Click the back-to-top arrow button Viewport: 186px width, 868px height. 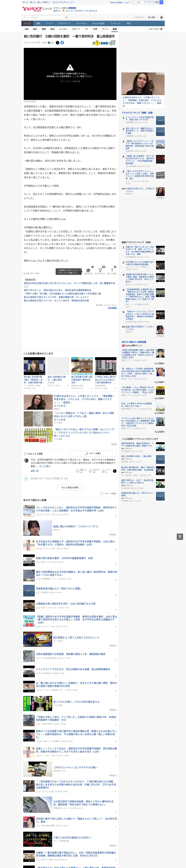coord(180,536)
